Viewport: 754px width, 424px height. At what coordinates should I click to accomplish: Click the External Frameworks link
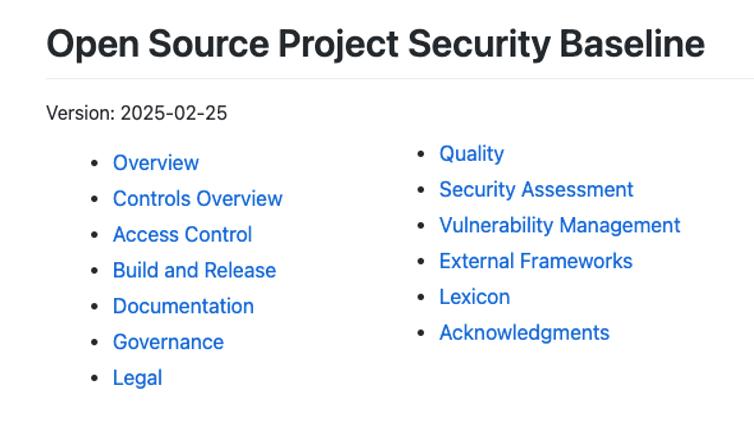535,262
